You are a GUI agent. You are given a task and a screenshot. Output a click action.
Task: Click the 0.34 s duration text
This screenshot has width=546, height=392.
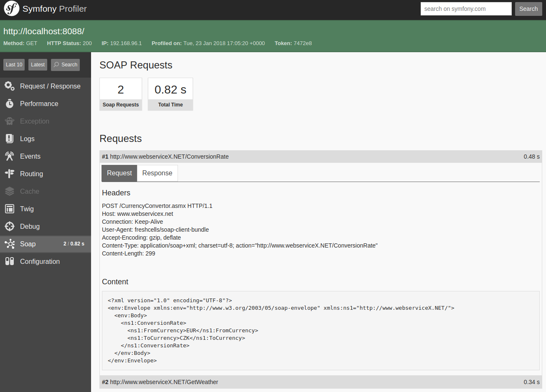531,382
